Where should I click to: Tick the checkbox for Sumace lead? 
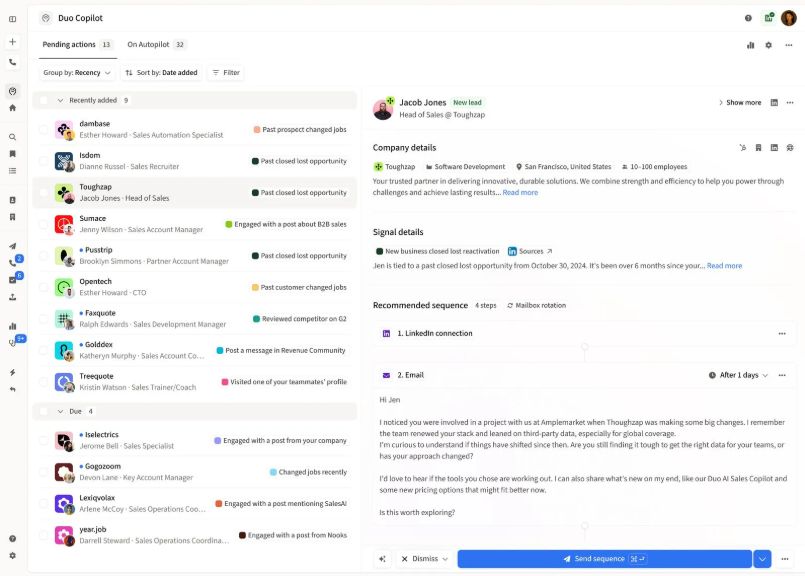coord(44,224)
